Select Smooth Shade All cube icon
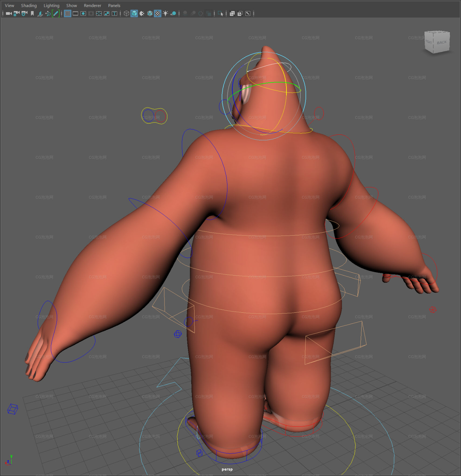461x476 pixels. [x=134, y=13]
